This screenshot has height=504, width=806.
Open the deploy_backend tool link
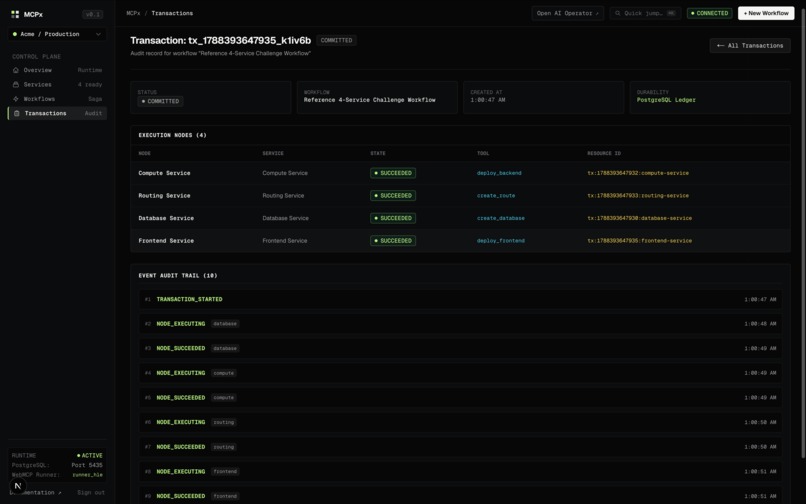(499, 173)
